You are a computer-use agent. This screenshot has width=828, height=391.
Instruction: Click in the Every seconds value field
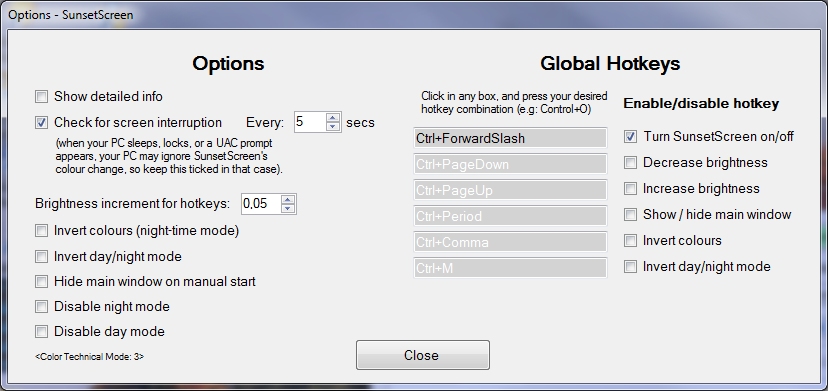[x=310, y=123]
